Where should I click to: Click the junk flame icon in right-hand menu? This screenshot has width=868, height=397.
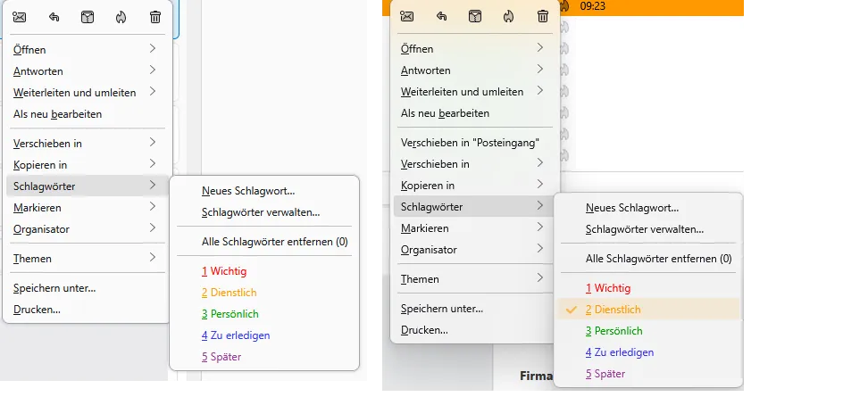click(x=509, y=16)
